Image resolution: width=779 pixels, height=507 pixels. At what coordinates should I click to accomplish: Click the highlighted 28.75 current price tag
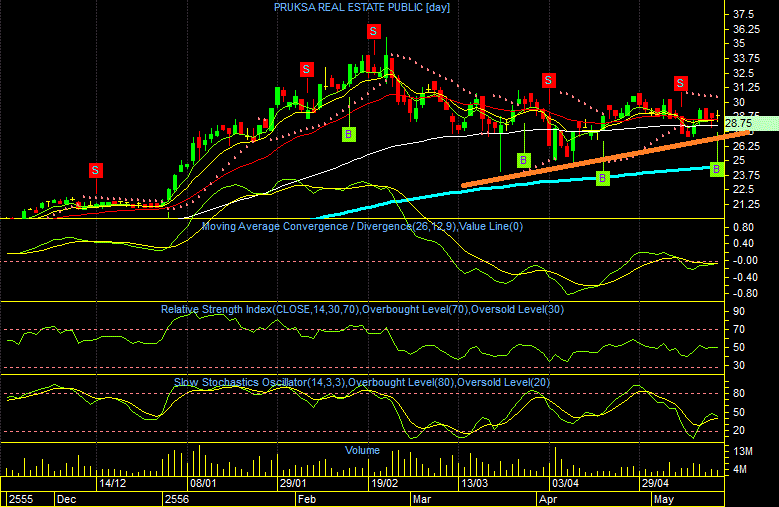[x=751, y=123]
